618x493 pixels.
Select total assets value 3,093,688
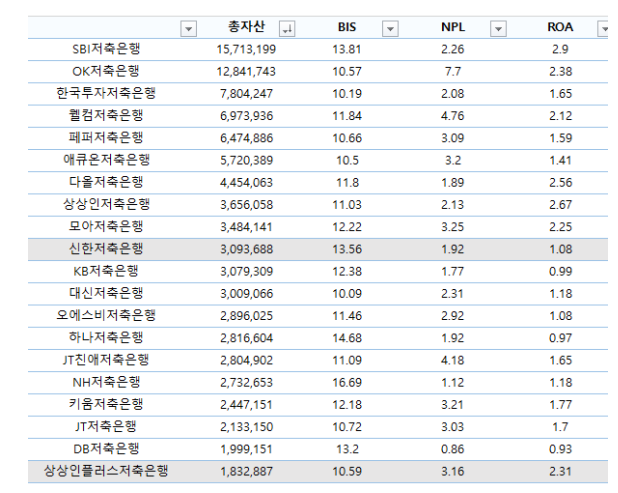(246, 249)
